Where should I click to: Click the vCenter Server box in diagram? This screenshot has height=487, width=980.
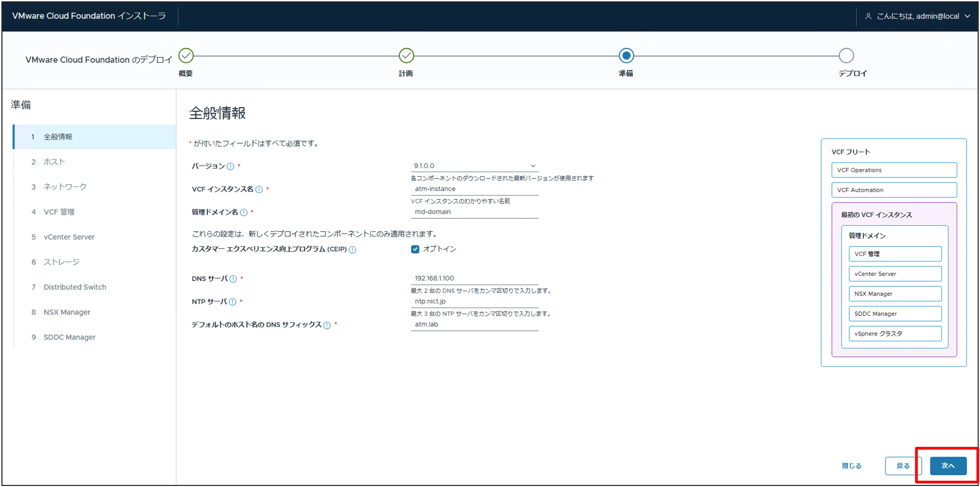click(x=895, y=274)
